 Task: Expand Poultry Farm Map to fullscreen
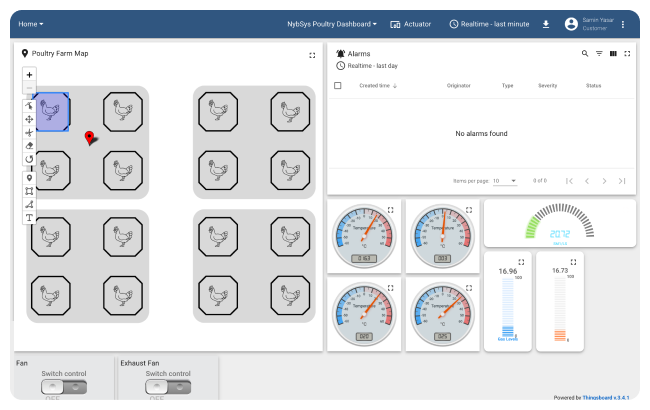click(312, 55)
